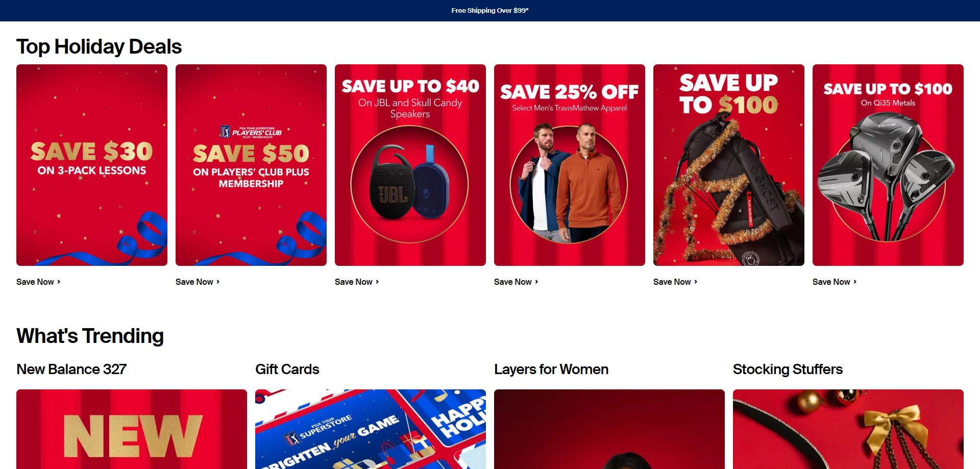Click Save Now under TravisMathew apparel deal

pyautogui.click(x=516, y=282)
